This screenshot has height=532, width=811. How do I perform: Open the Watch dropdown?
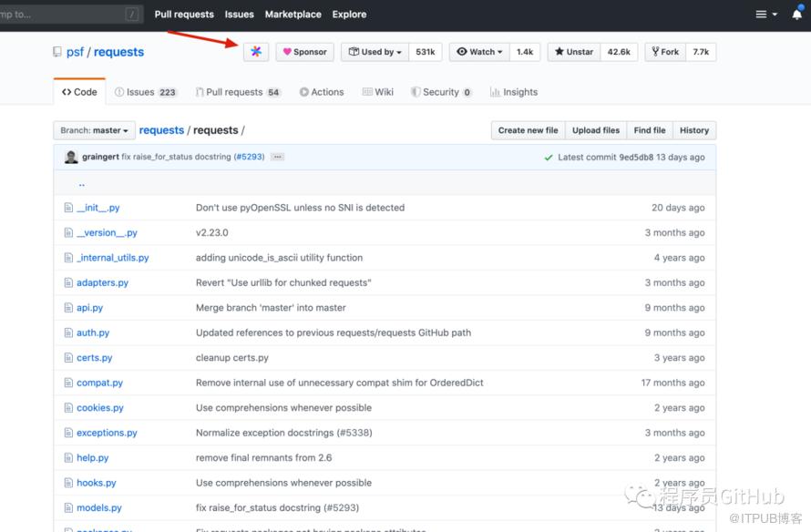[479, 52]
